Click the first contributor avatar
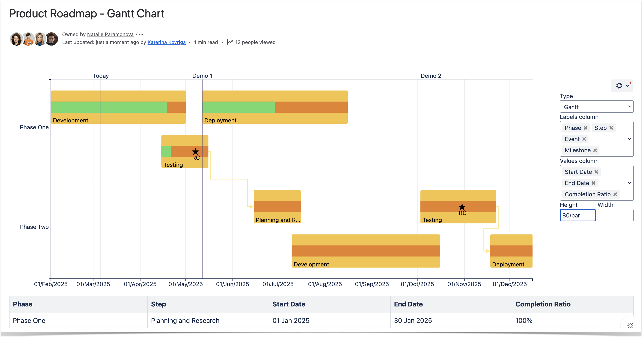 (16, 39)
